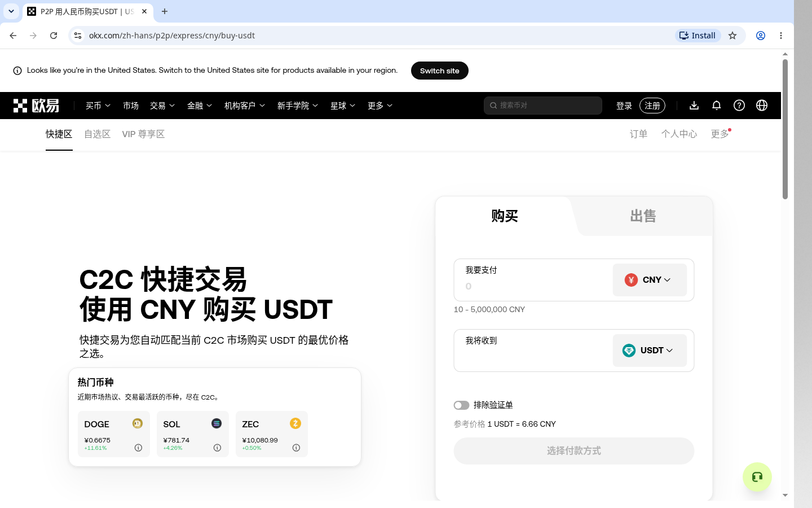This screenshot has height=508, width=812.
Task: Click the 我要支付 amount input
Action: coord(533,286)
